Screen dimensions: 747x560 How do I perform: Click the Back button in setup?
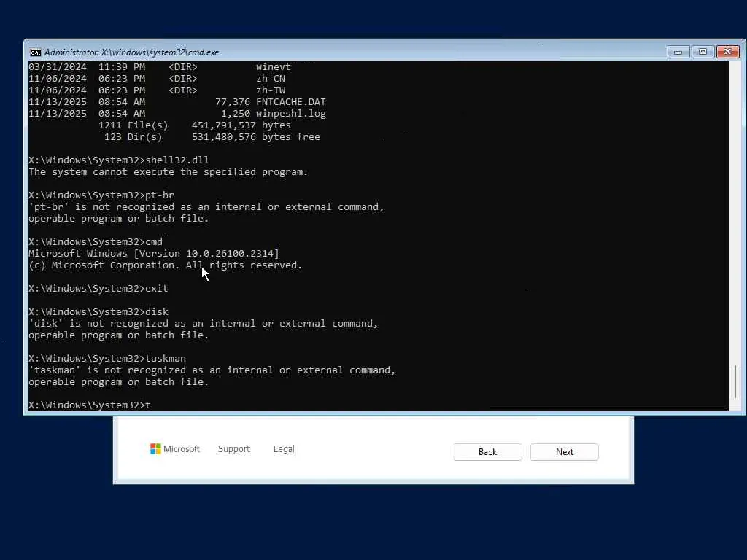click(x=487, y=452)
